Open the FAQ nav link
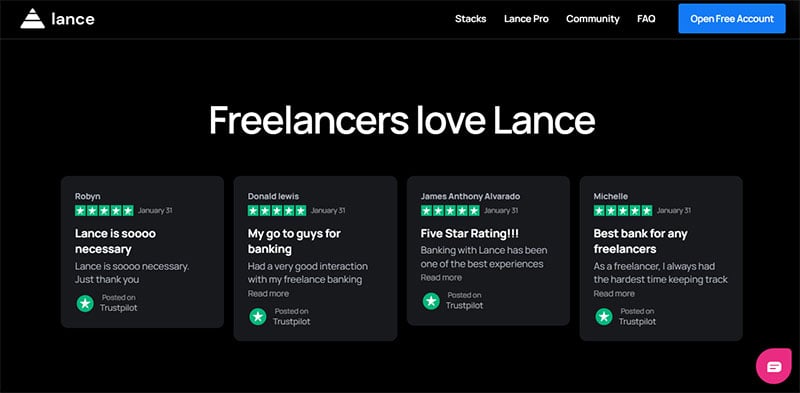Screen dimensions: 800x393 click(x=646, y=19)
